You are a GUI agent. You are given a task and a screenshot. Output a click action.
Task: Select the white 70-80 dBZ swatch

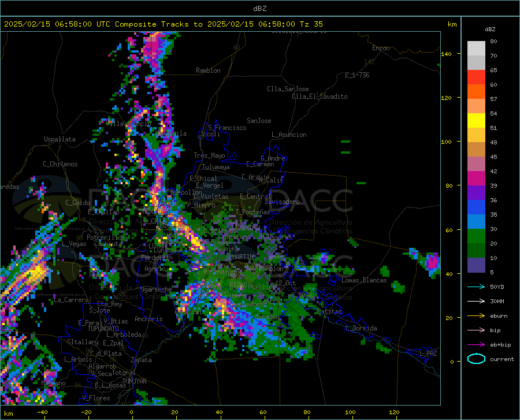coord(476,49)
